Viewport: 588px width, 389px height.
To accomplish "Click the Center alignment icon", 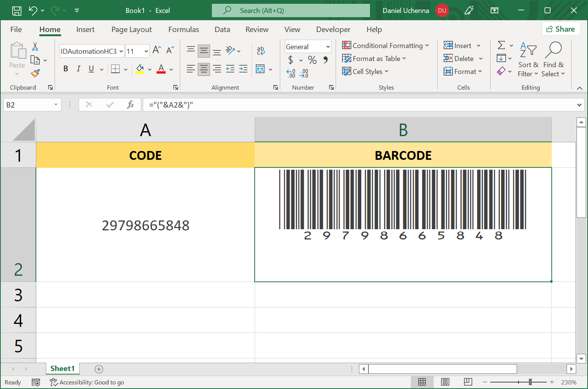I will pyautogui.click(x=204, y=69).
